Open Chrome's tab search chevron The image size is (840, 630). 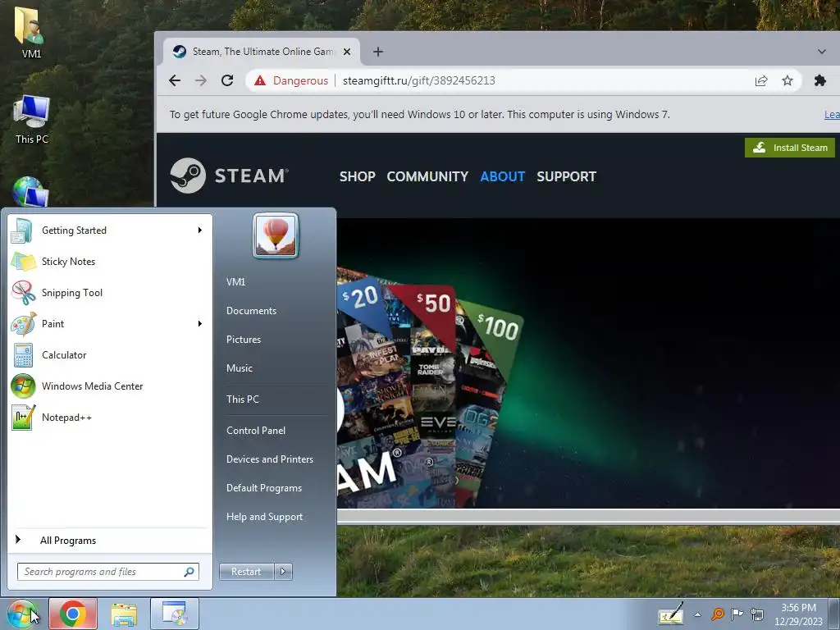(822, 52)
